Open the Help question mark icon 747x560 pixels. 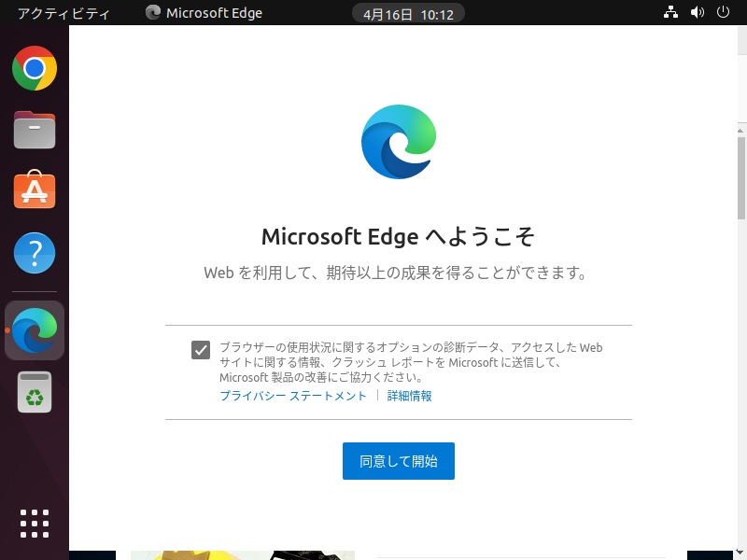pos(35,253)
